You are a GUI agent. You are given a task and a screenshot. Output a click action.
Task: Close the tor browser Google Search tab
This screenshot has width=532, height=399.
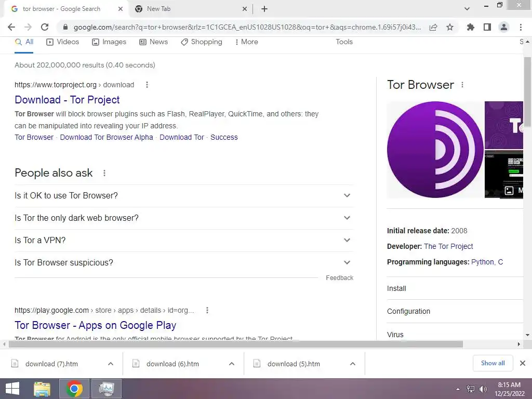(121, 9)
